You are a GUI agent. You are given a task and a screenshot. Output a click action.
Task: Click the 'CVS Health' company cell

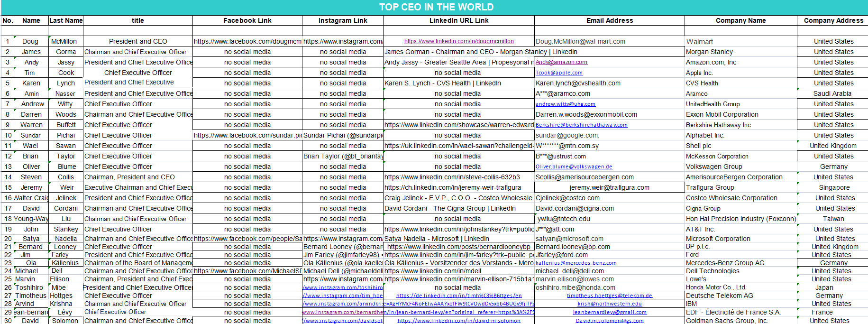(741, 83)
